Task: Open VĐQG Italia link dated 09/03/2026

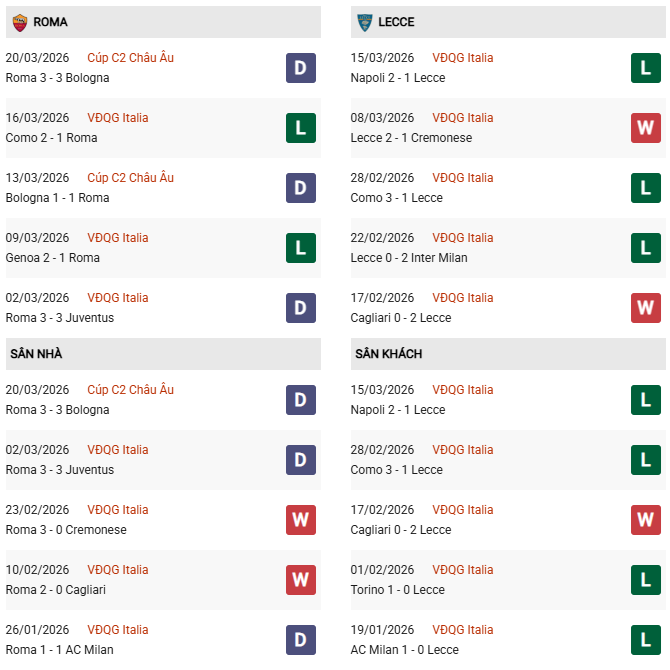Action: 118,238
